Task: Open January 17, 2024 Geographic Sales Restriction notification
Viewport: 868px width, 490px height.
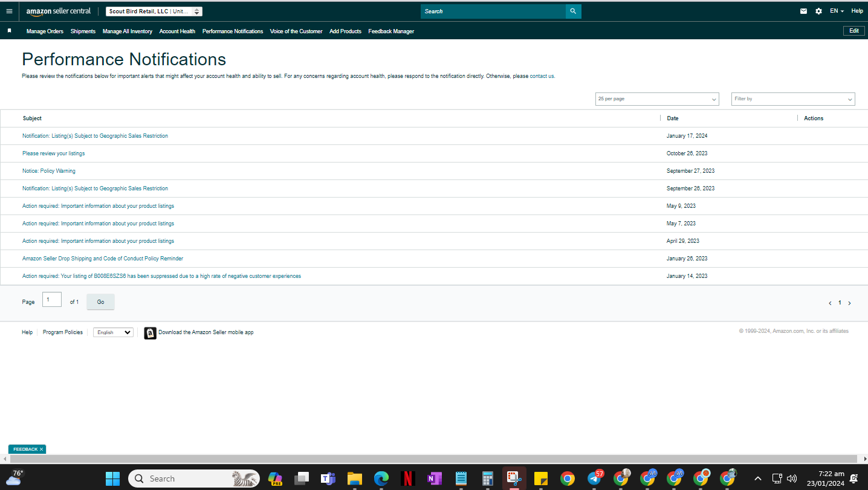Action: click(95, 136)
